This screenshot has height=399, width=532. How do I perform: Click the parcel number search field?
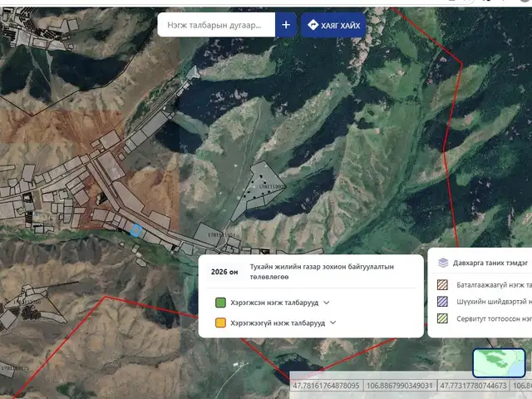pos(216,25)
